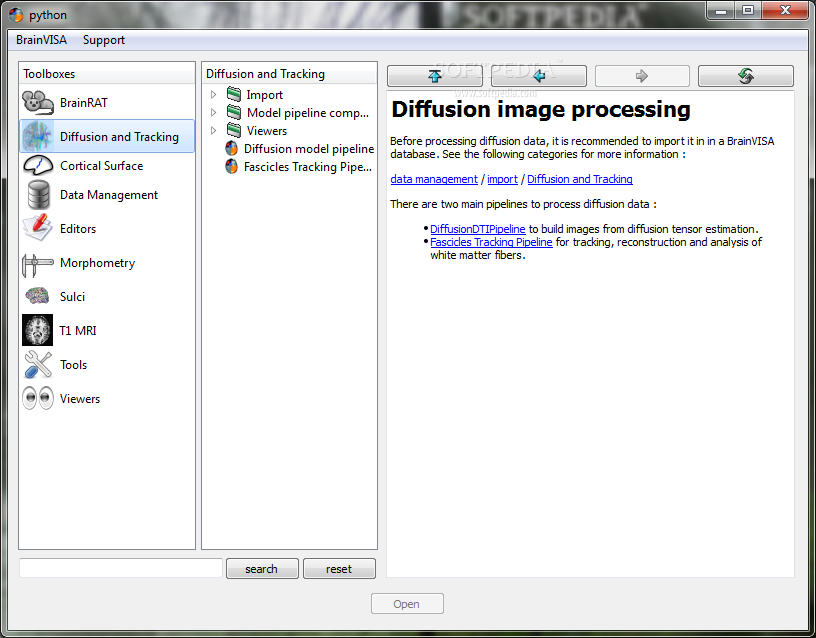
Task: Click the Open button
Action: click(x=407, y=604)
